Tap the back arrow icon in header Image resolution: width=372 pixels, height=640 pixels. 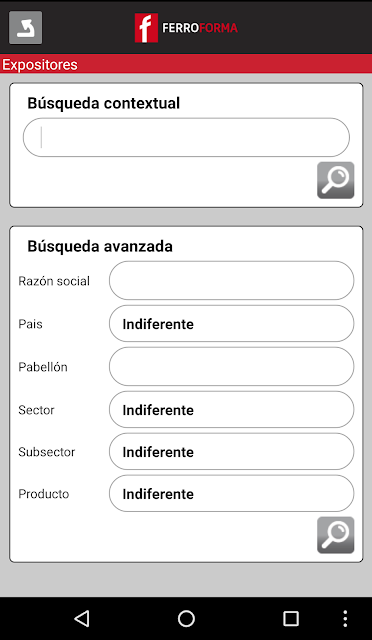[25, 27]
